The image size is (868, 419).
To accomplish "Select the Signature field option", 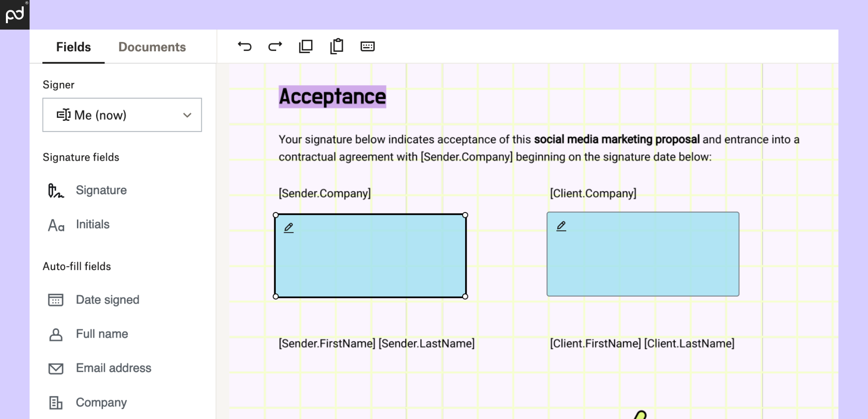I will click(x=101, y=190).
